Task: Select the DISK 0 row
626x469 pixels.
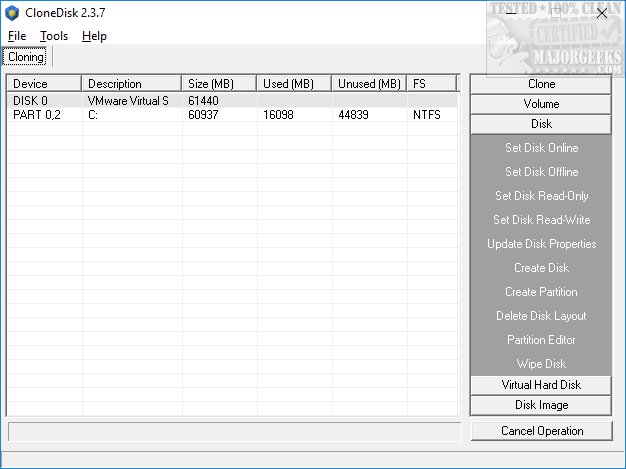Action: pos(232,101)
